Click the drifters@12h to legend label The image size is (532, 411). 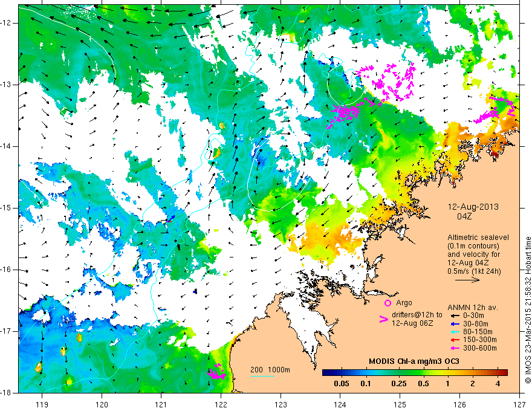click(x=417, y=315)
